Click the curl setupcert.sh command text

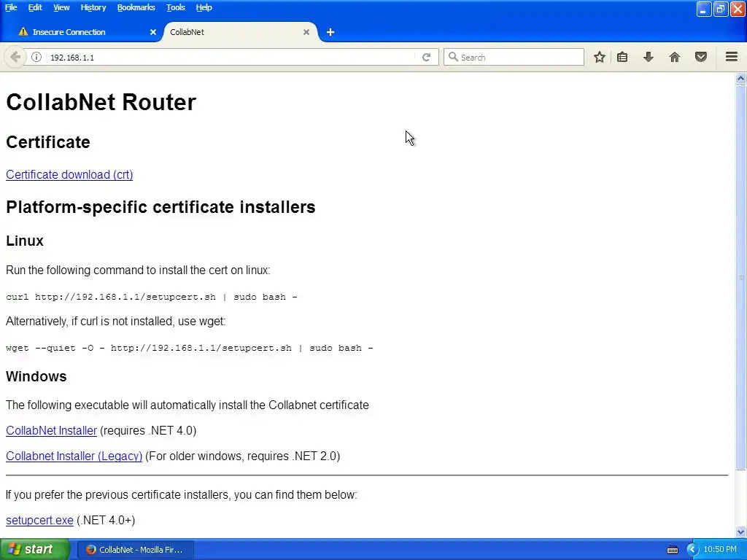[152, 297]
